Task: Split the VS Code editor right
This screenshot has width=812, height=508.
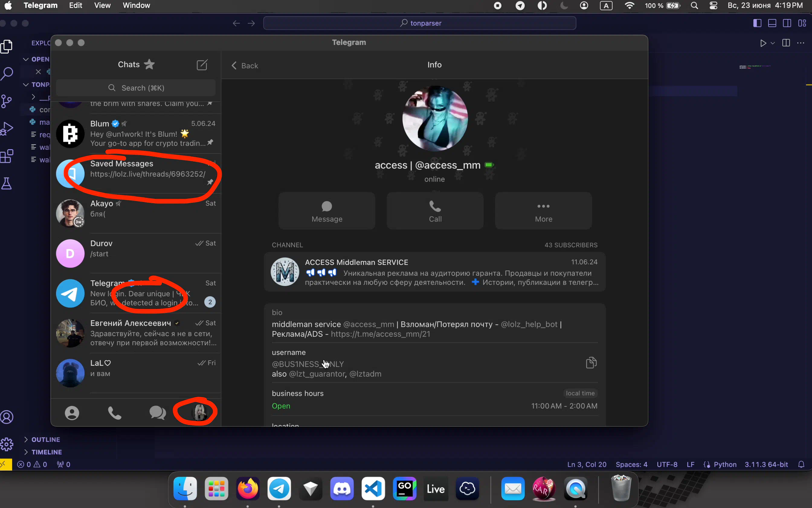Action: point(786,43)
